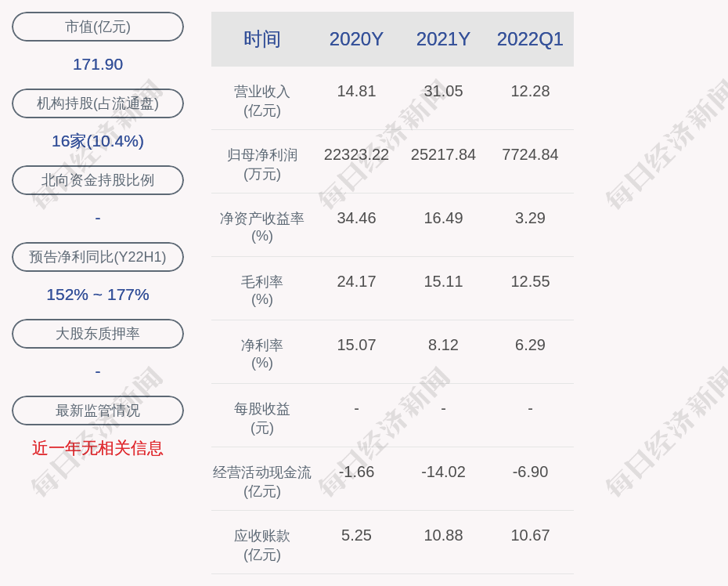The height and width of the screenshot is (586, 728).
Task: Click the 时间 column header
Action: point(262,39)
